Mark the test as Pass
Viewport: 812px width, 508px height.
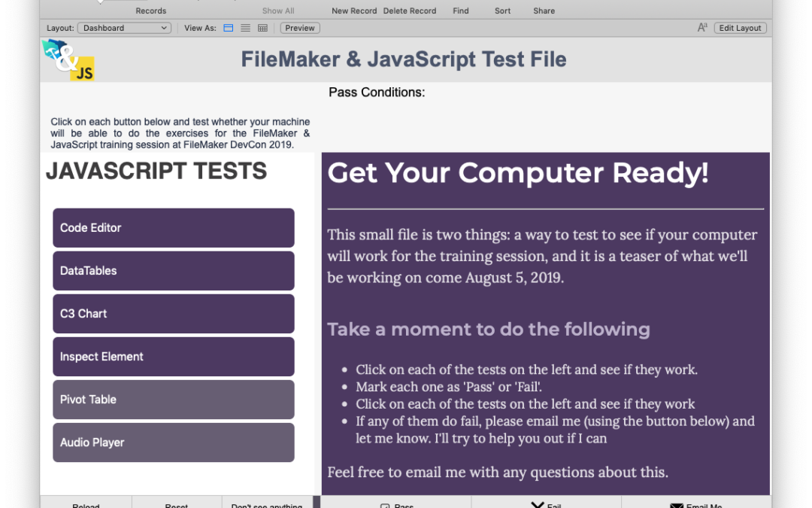click(x=396, y=503)
